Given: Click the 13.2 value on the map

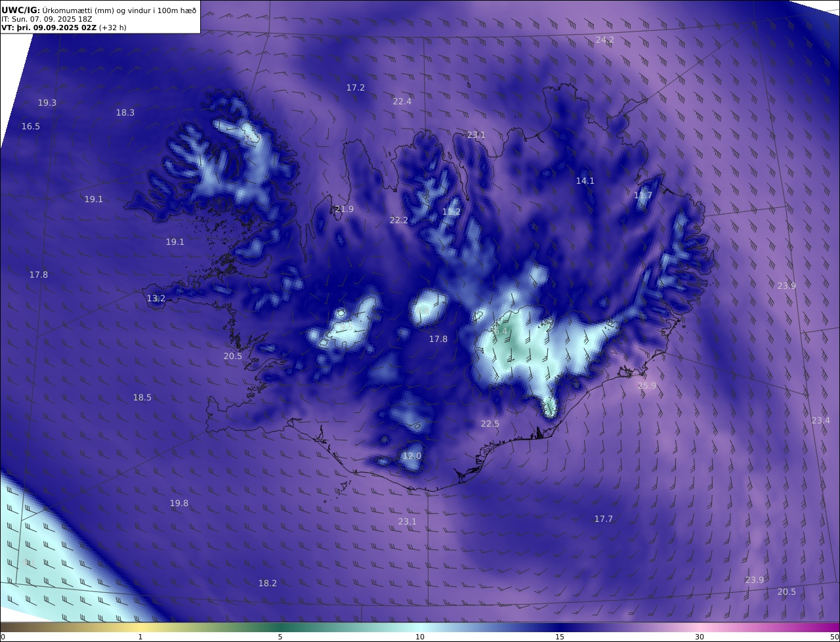Looking at the screenshot, I should click(156, 299).
